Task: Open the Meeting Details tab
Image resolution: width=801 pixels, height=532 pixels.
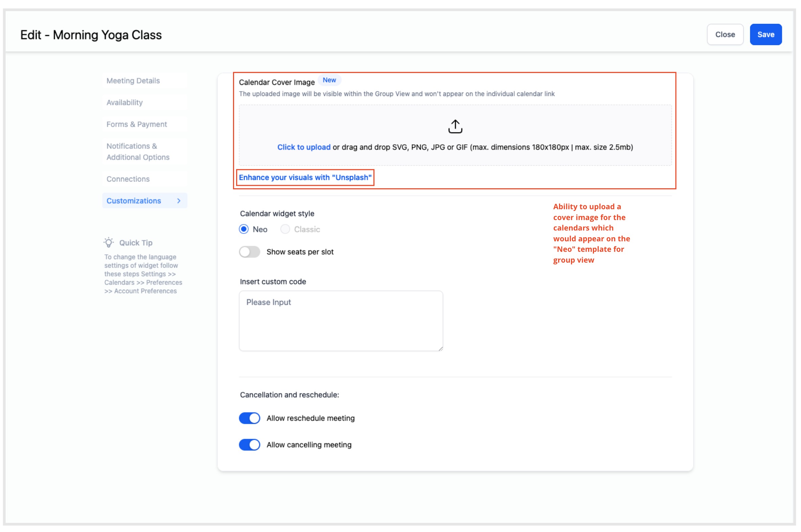Action: (x=133, y=81)
